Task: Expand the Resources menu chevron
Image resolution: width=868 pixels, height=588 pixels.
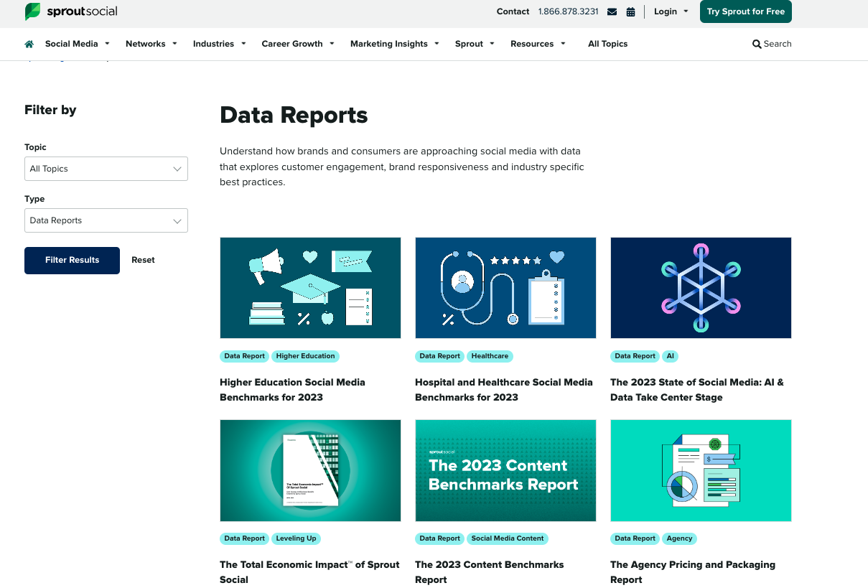Action: pos(564,44)
